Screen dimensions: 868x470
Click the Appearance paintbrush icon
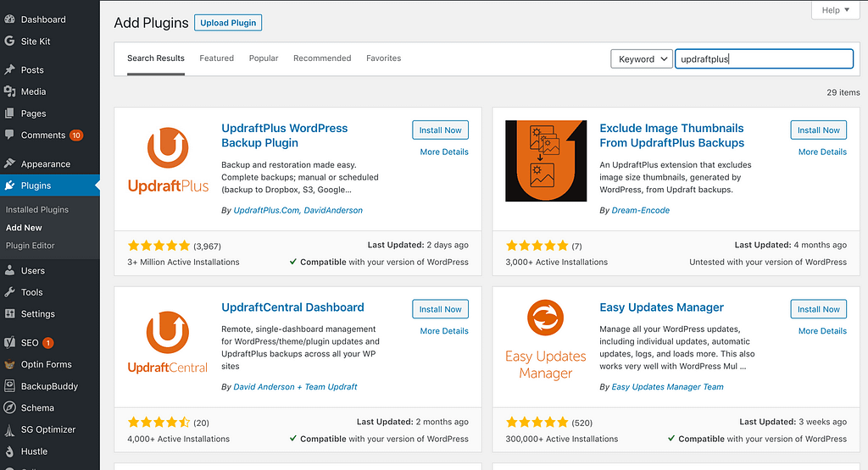[9, 163]
